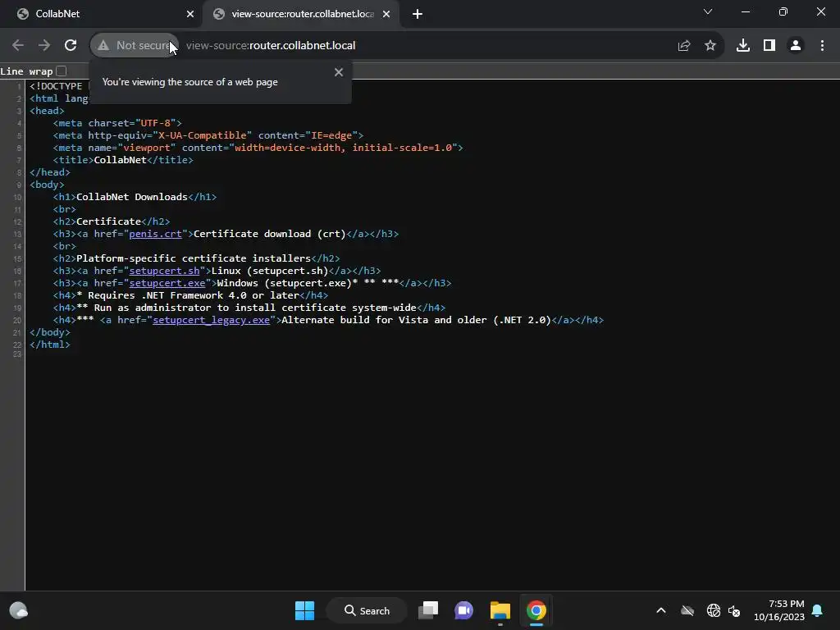
Task: Restore down the Chrome window
Action: [783, 11]
